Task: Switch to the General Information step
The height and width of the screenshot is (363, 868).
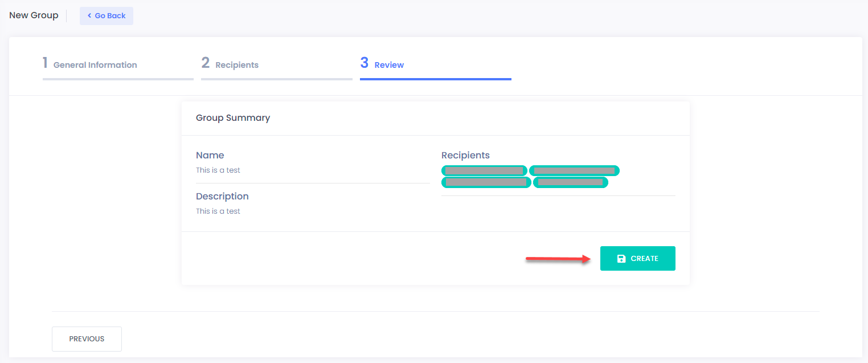Action: click(x=95, y=65)
